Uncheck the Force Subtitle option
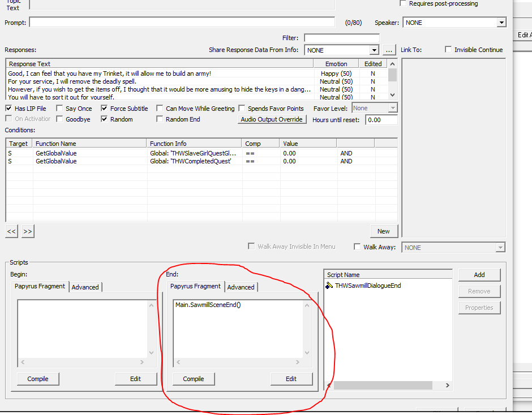The width and height of the screenshot is (532, 415). [104, 108]
